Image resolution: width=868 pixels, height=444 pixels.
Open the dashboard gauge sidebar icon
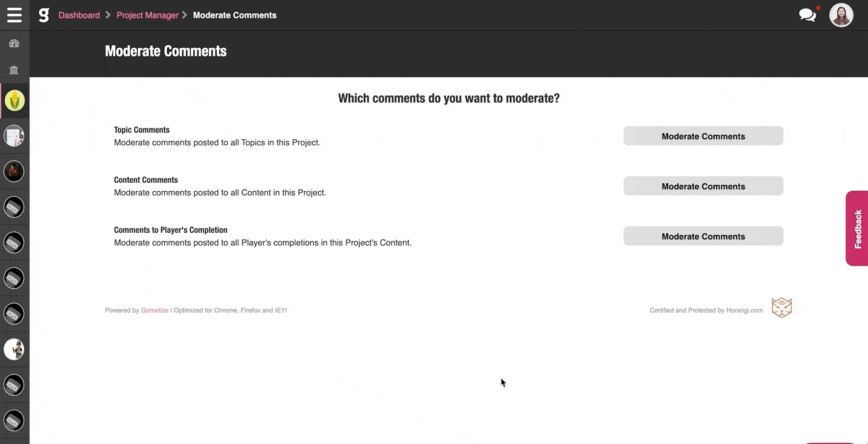pos(14,43)
